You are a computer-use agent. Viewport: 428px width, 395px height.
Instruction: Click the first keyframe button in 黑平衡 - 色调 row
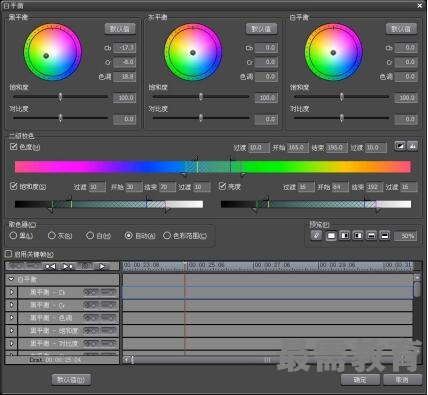pyautogui.click(x=90, y=318)
